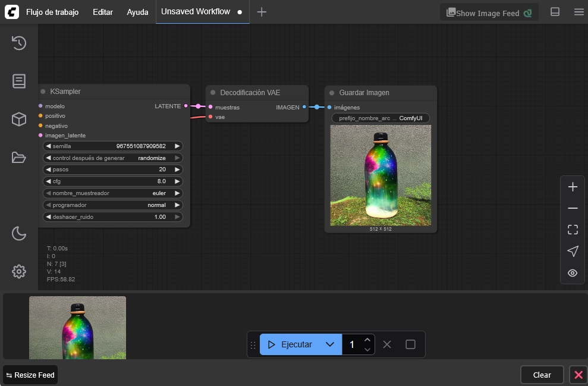The image size is (588, 386).
Task: Toggle the bottom panel layout icon
Action: [x=555, y=12]
